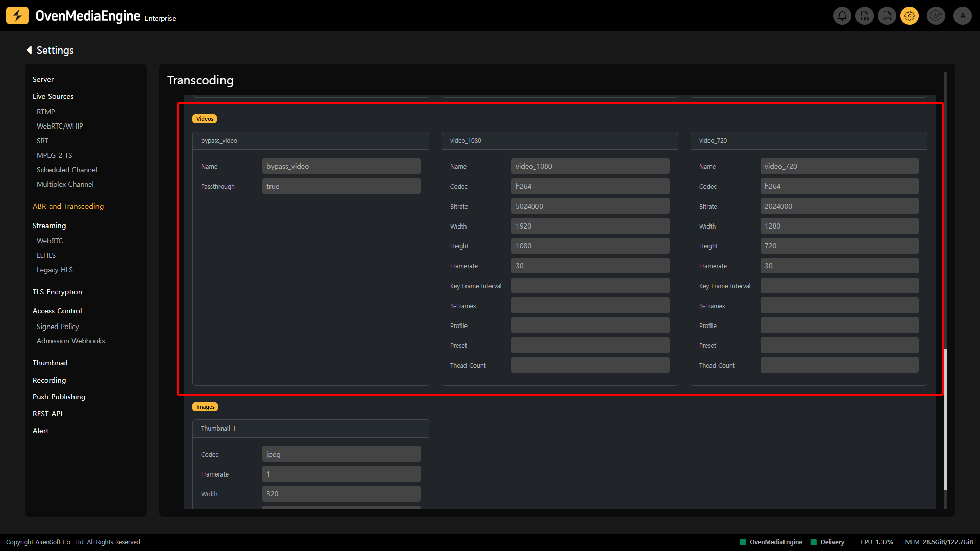
Task: Open the Push Publishing section
Action: point(59,397)
